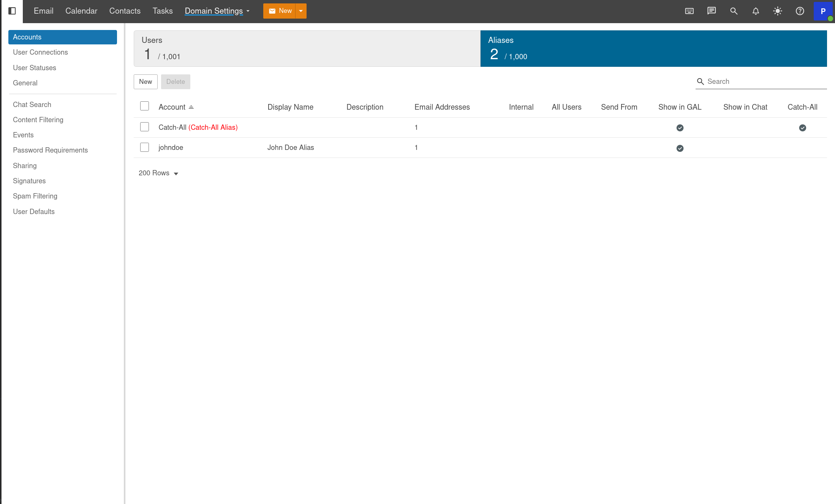Open Spam Filtering in the sidebar

(35, 196)
